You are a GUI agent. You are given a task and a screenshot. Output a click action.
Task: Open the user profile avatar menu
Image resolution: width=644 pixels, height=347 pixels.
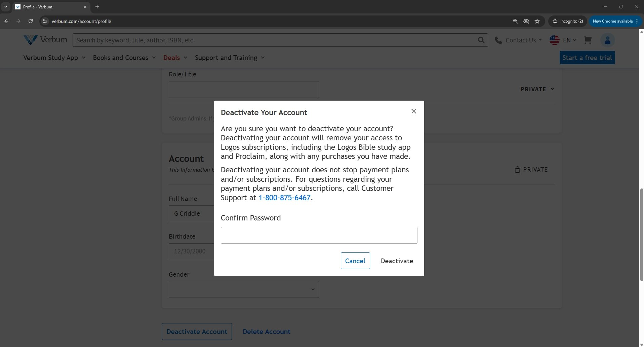(608, 40)
